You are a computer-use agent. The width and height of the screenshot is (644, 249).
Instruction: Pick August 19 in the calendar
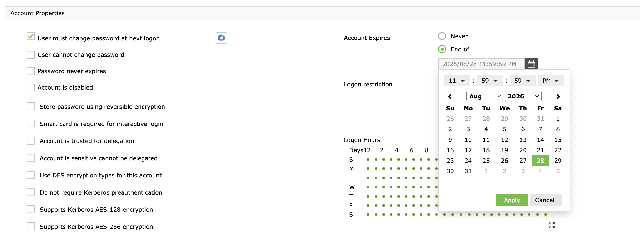[x=505, y=150]
